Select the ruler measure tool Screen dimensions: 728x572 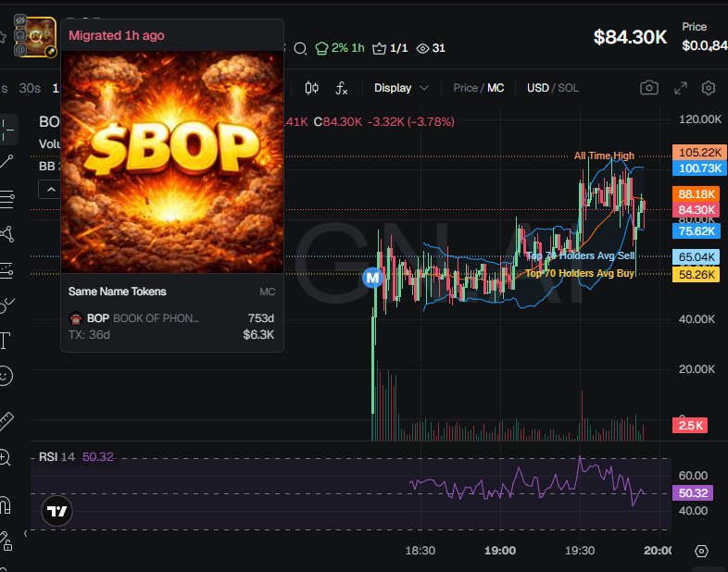click(x=6, y=422)
